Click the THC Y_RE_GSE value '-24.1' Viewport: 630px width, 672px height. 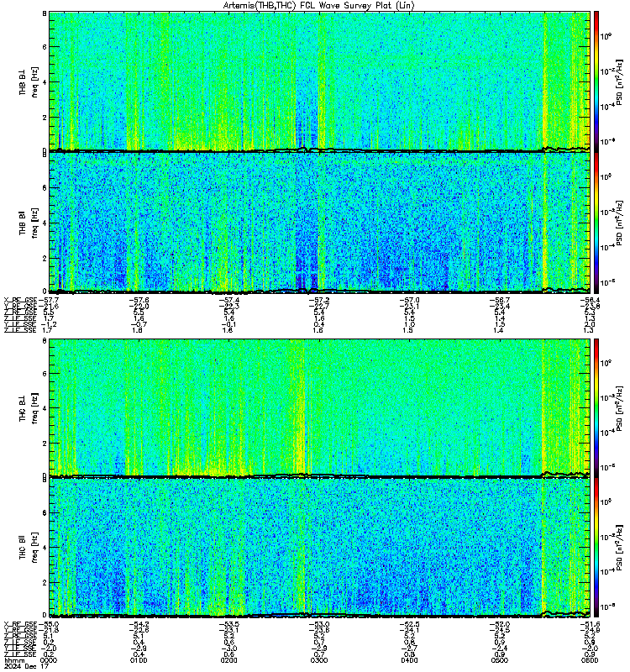[410, 630]
